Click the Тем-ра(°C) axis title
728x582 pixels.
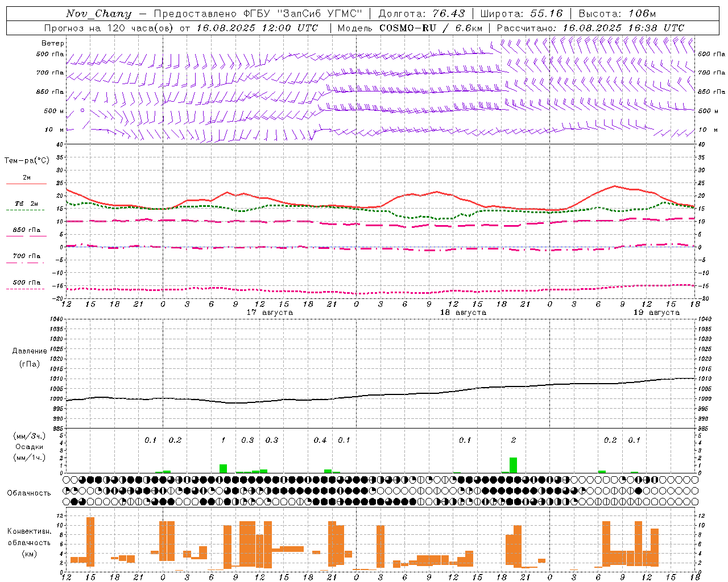click(x=27, y=161)
